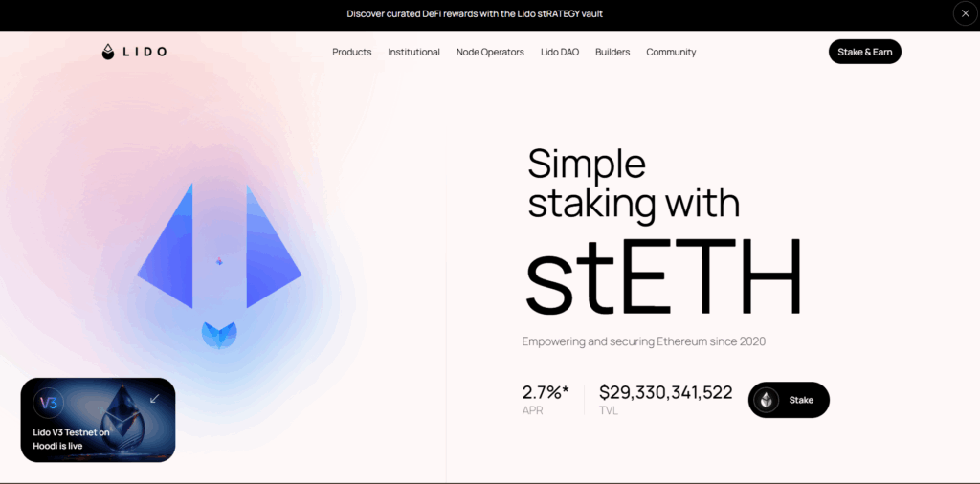This screenshot has width=980, height=484.
Task: Select Builders in the top navigation
Action: (612, 52)
